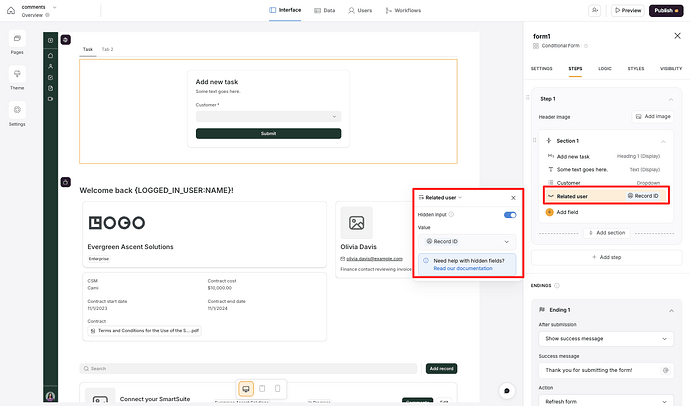Collapse the Step 1 section
Viewport: 690px width, 406px height.
coord(671,99)
